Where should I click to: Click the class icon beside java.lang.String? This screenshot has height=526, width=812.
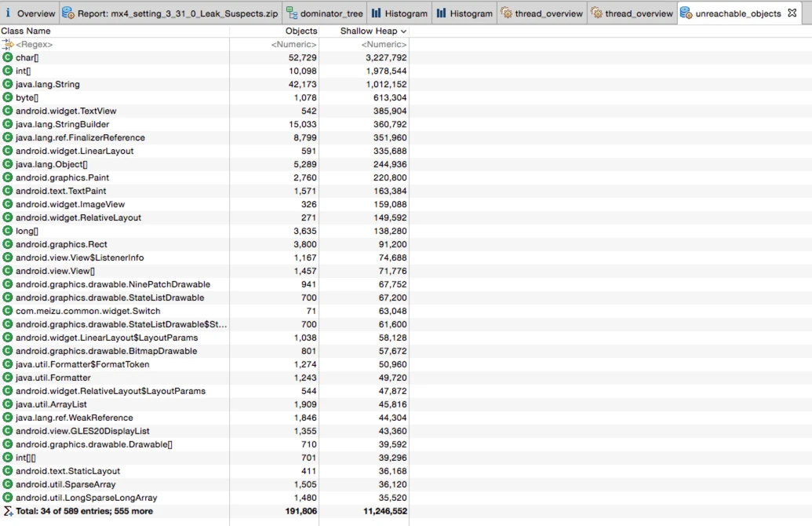click(8, 84)
